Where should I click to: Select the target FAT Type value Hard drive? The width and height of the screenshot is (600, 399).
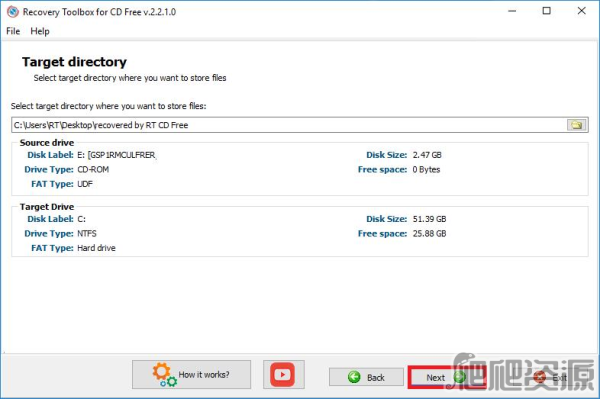coord(96,248)
